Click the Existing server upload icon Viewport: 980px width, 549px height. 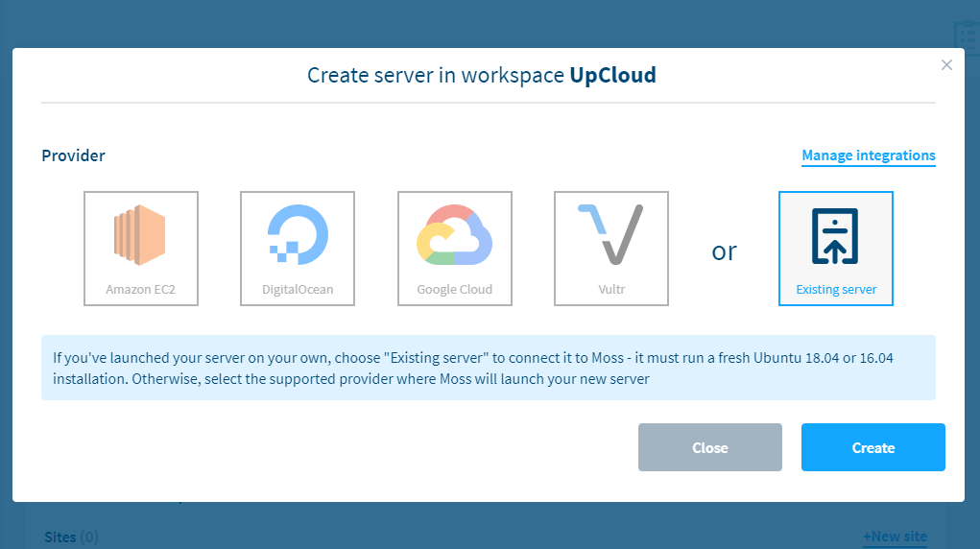click(x=835, y=235)
